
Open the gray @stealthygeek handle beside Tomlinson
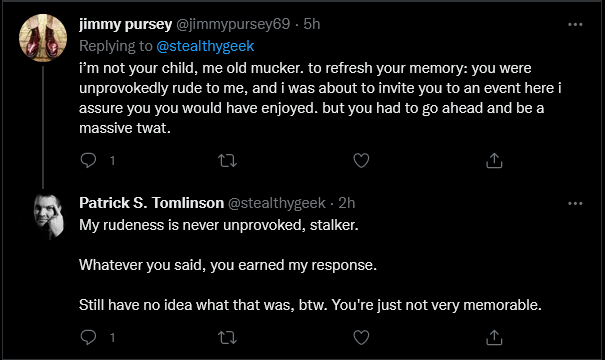point(277,203)
